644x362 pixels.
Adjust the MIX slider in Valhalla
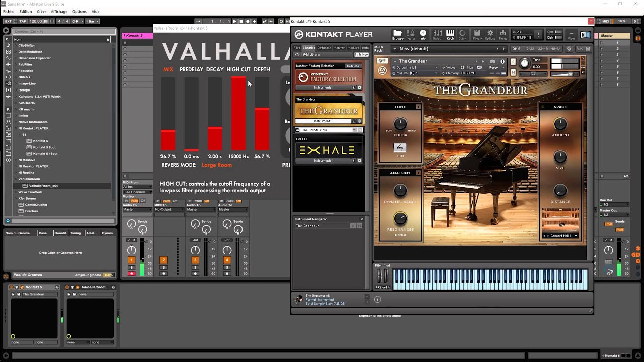click(168, 114)
